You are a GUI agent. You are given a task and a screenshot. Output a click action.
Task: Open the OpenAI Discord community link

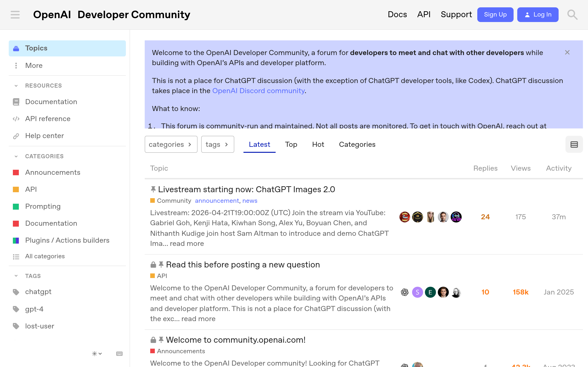(x=258, y=91)
